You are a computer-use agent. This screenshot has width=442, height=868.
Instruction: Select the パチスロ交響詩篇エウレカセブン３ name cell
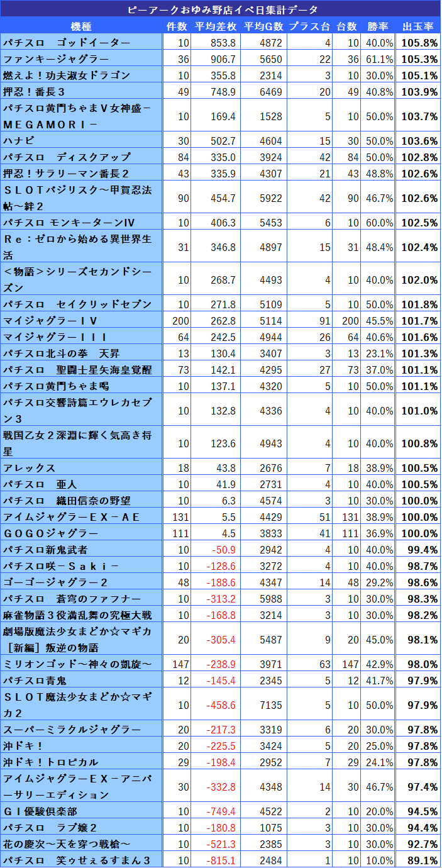click(81, 410)
